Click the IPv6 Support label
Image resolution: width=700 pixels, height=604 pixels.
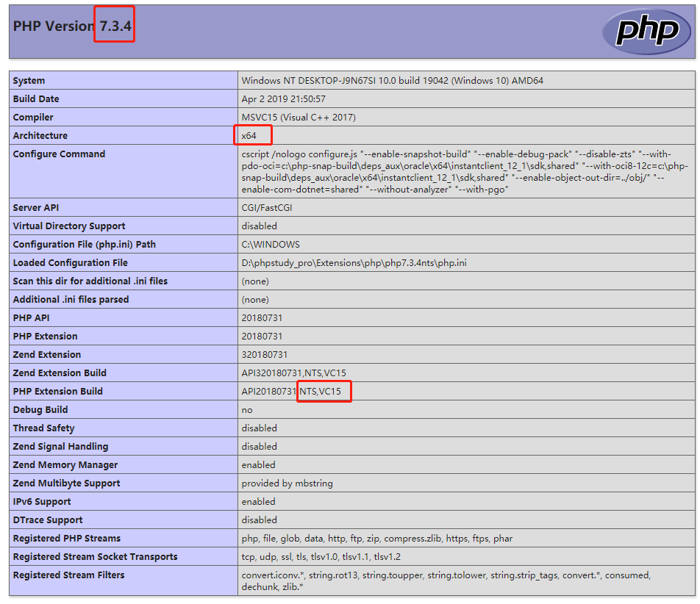point(42,502)
